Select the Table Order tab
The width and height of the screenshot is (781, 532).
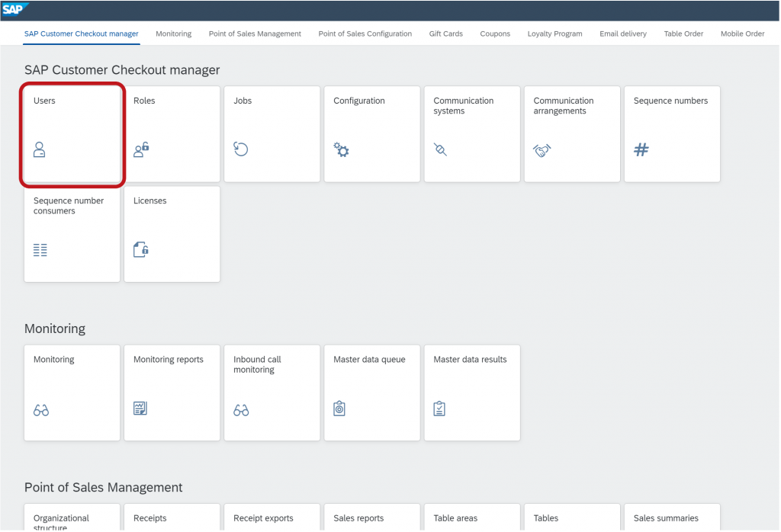pos(683,34)
